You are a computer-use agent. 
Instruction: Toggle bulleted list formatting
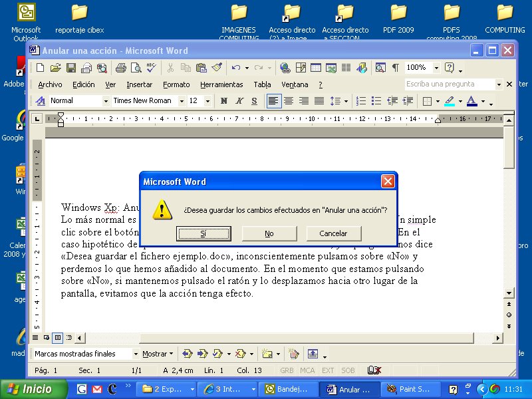(x=376, y=101)
